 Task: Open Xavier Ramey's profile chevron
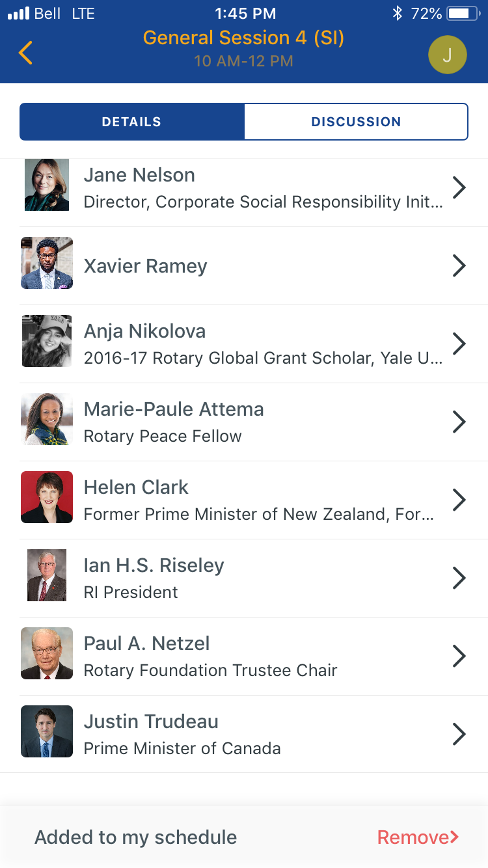point(459,265)
